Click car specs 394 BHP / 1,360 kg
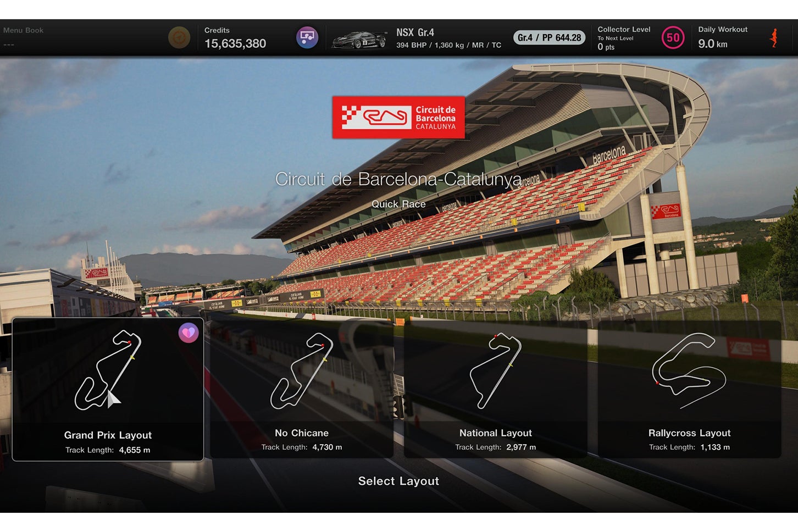The height and width of the screenshot is (532, 798). pyautogui.click(x=448, y=45)
